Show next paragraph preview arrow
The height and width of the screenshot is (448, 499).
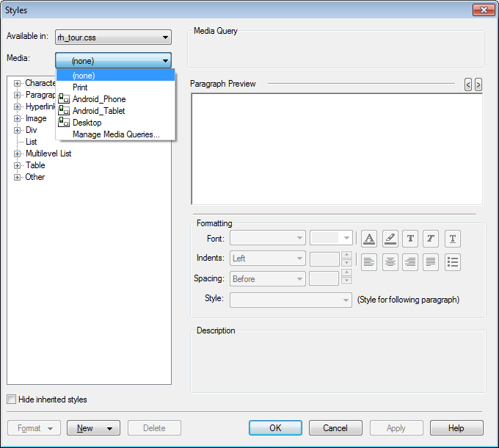478,85
